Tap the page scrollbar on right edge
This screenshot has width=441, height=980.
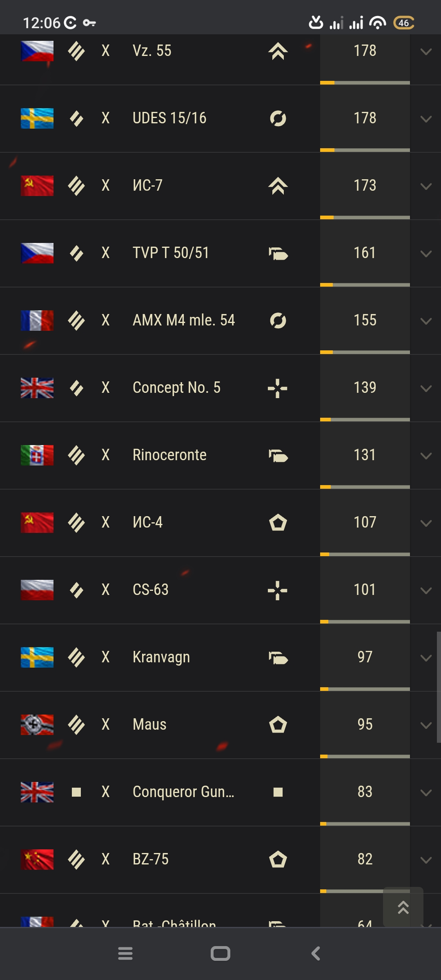[439, 687]
